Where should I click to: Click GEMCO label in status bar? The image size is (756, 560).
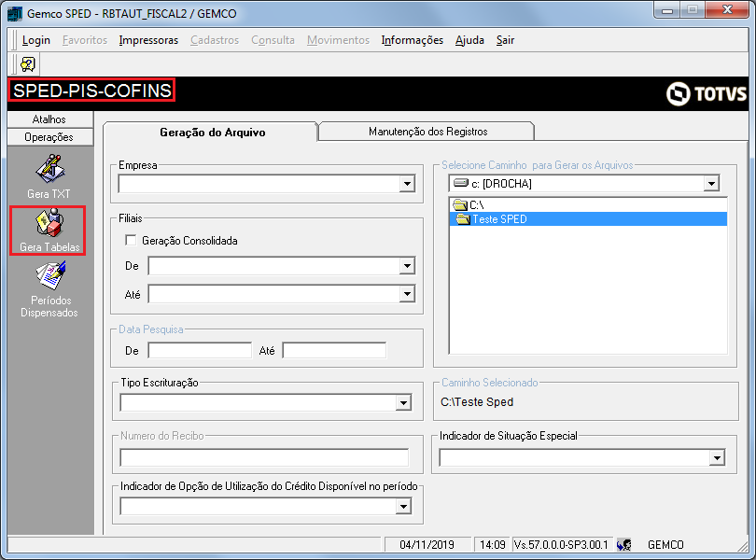[665, 544]
